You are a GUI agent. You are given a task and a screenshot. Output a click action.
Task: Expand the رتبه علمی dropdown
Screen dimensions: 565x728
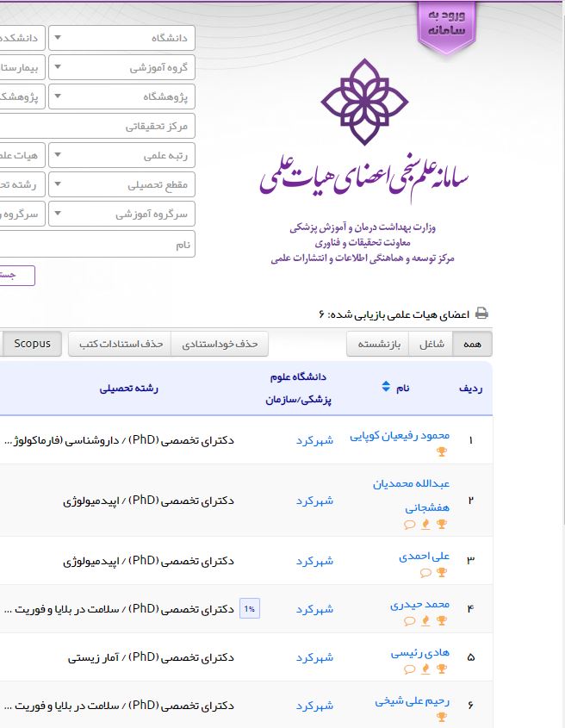[122, 156]
